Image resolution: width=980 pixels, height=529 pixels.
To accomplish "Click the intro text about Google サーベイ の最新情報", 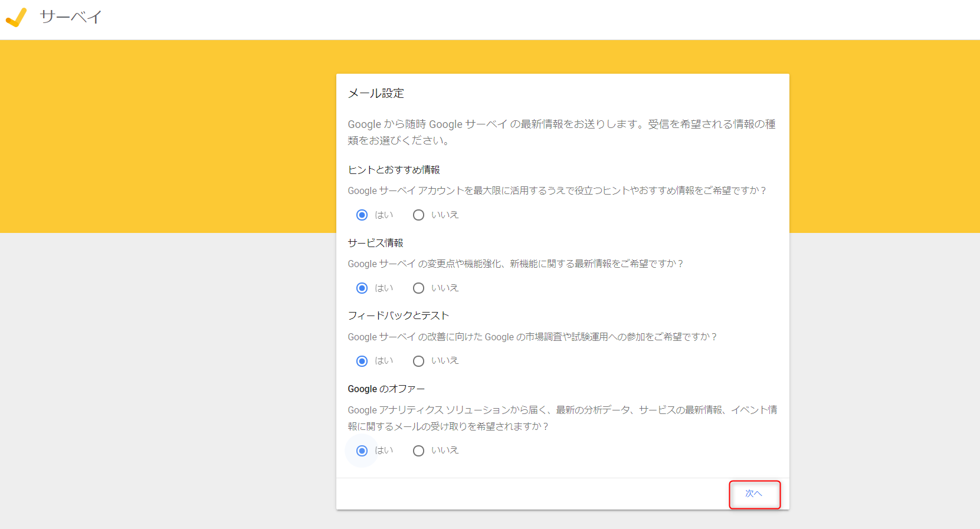I will (561, 132).
